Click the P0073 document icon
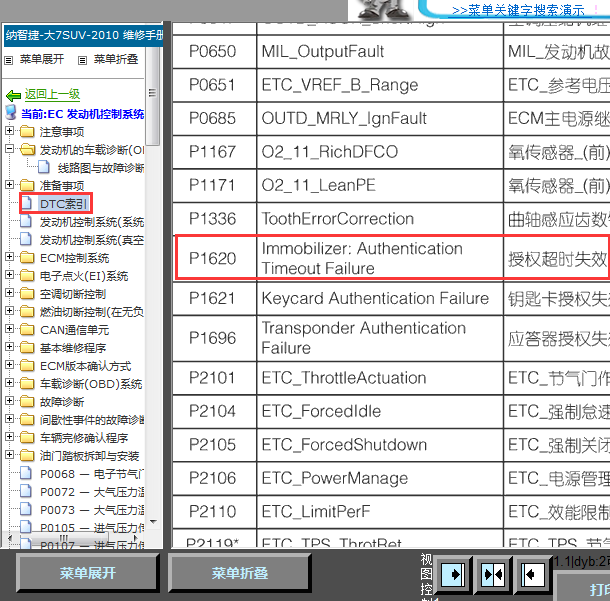 pyautogui.click(x=26, y=509)
